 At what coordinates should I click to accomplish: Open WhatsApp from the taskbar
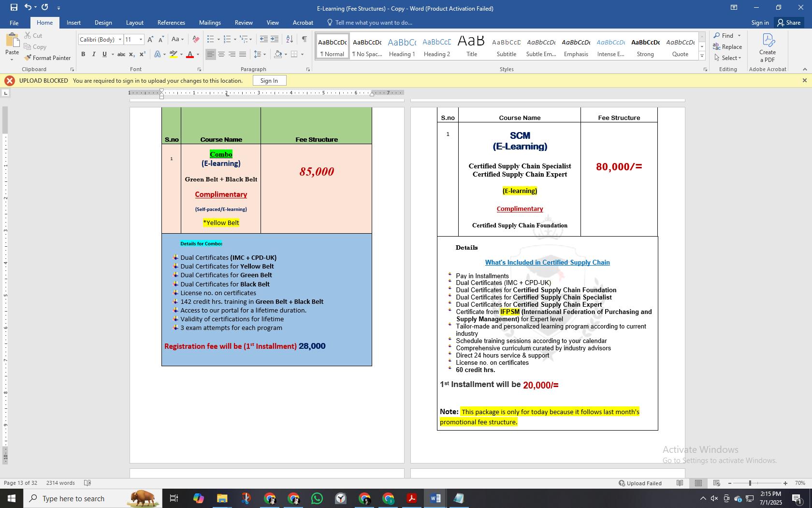317,498
